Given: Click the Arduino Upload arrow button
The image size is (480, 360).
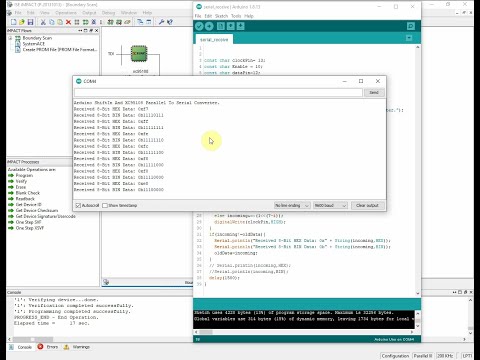Looking at the screenshot, I should coord(209,26).
